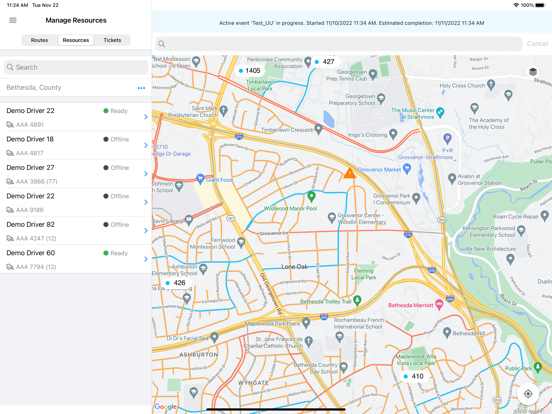Screen dimensions: 552x414
Task: Click the Lone Oak neighborhood label
Action: pos(295,267)
